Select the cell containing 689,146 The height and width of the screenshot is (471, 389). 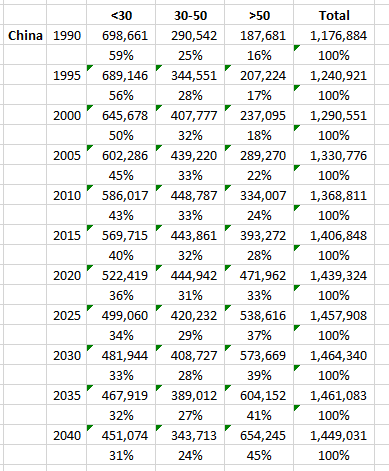point(121,75)
